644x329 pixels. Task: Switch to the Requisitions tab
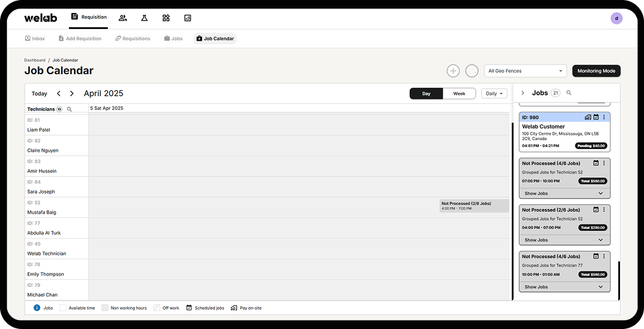133,39
